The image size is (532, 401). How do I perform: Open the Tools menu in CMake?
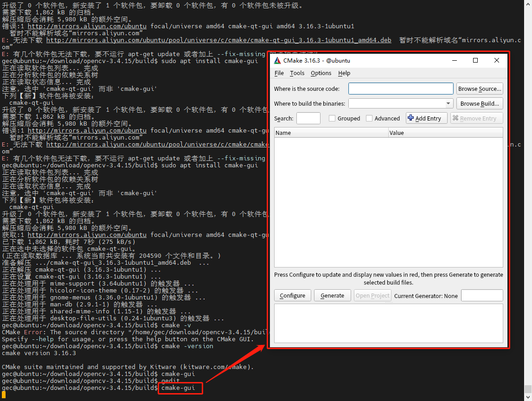(297, 73)
